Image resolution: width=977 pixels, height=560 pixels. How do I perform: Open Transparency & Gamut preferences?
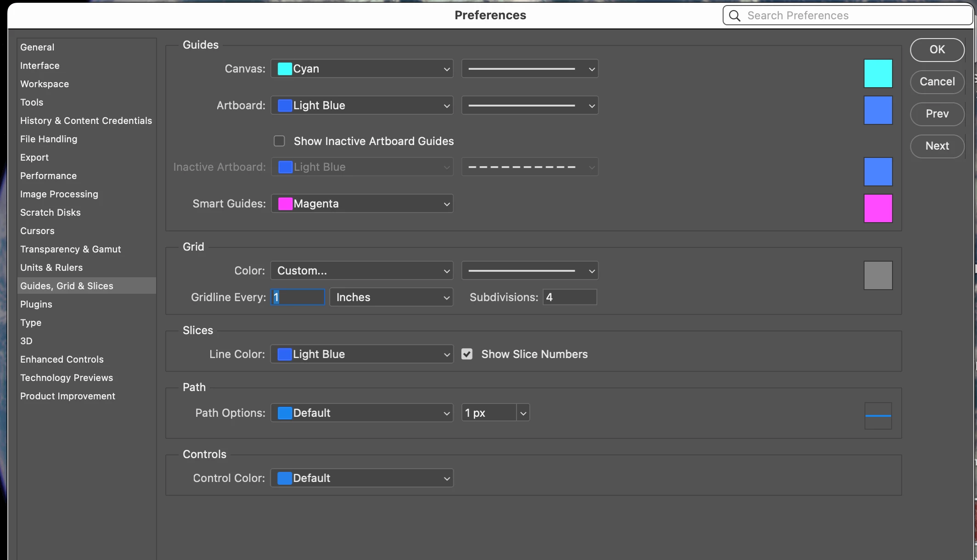coord(70,249)
